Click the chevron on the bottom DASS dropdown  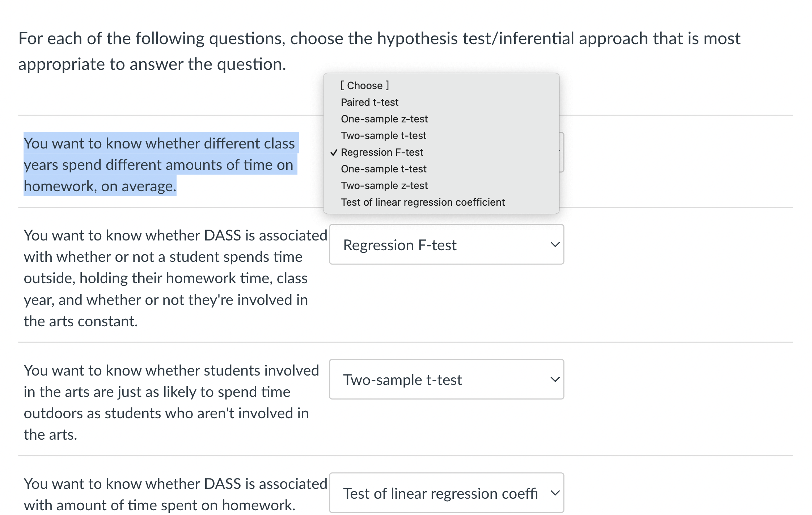tap(555, 493)
